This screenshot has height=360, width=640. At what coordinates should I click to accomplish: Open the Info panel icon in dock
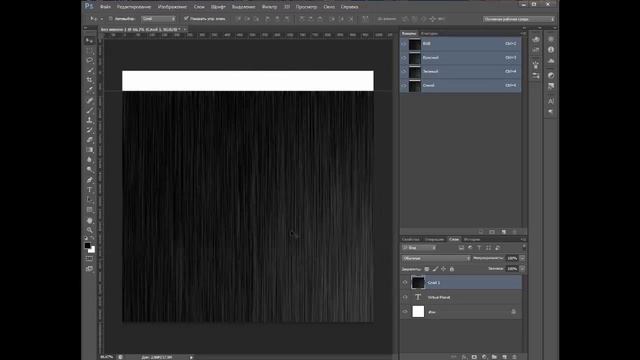point(551,49)
